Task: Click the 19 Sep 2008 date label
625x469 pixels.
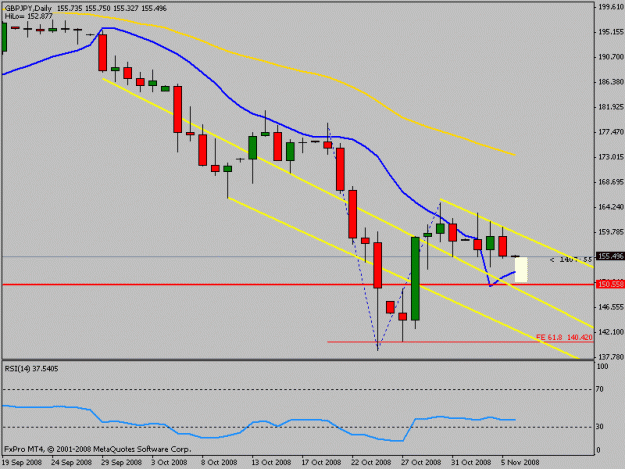Action: [22, 463]
